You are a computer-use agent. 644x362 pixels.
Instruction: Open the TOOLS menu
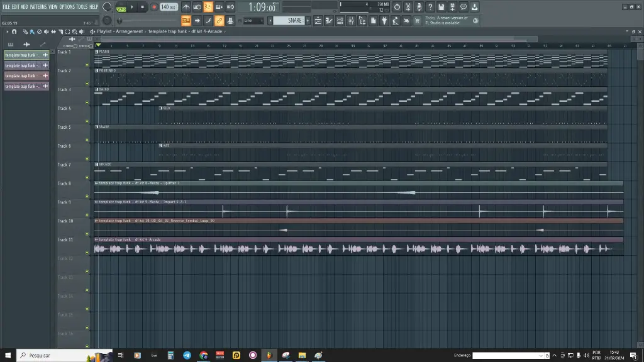click(x=82, y=6)
